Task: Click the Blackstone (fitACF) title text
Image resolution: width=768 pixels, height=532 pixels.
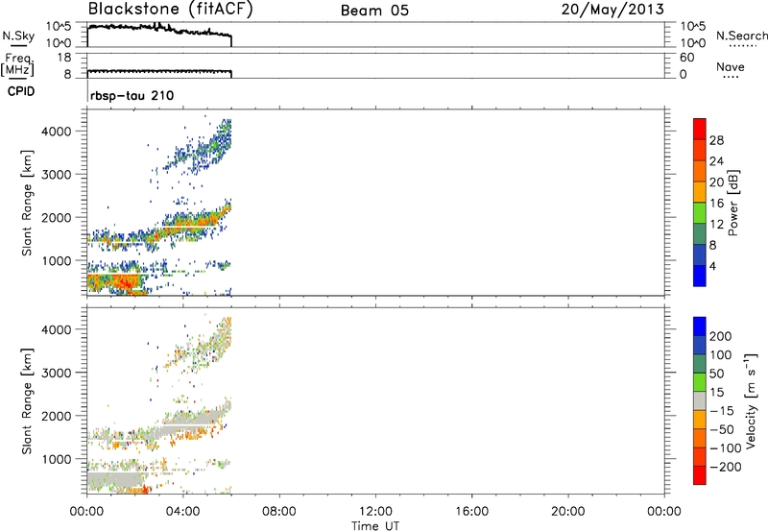Action: coord(171,10)
